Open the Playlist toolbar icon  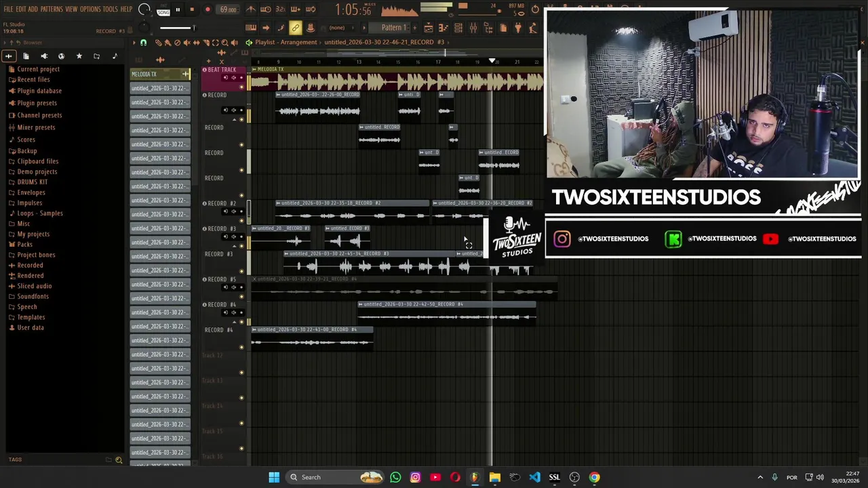coord(428,28)
